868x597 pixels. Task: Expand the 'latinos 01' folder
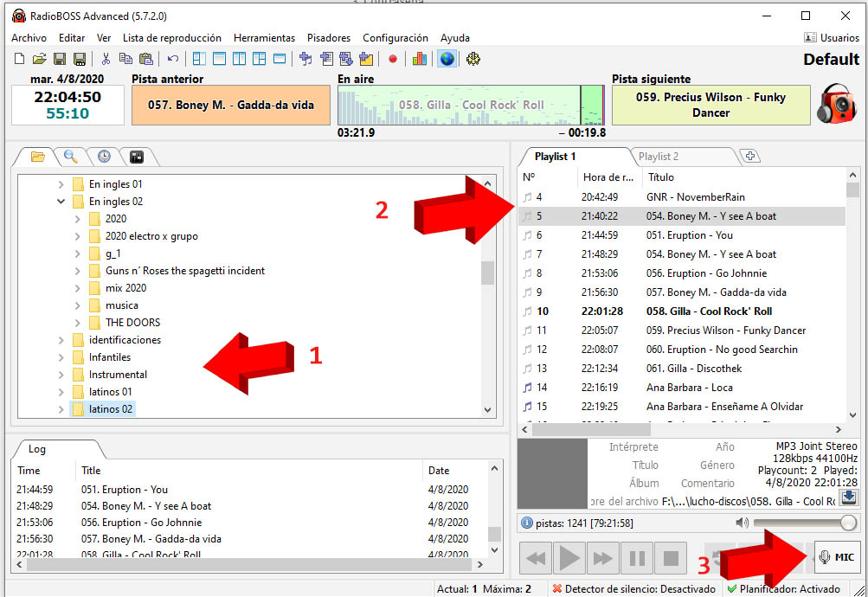coord(61,392)
